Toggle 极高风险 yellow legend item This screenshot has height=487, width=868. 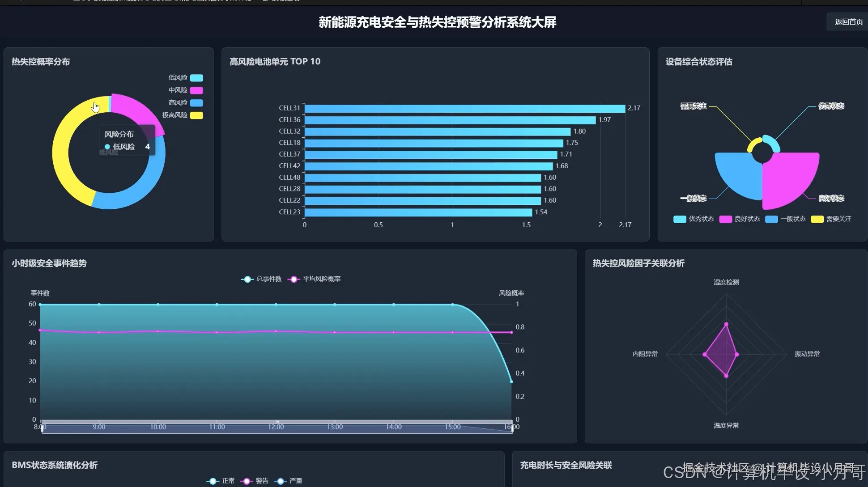196,115
